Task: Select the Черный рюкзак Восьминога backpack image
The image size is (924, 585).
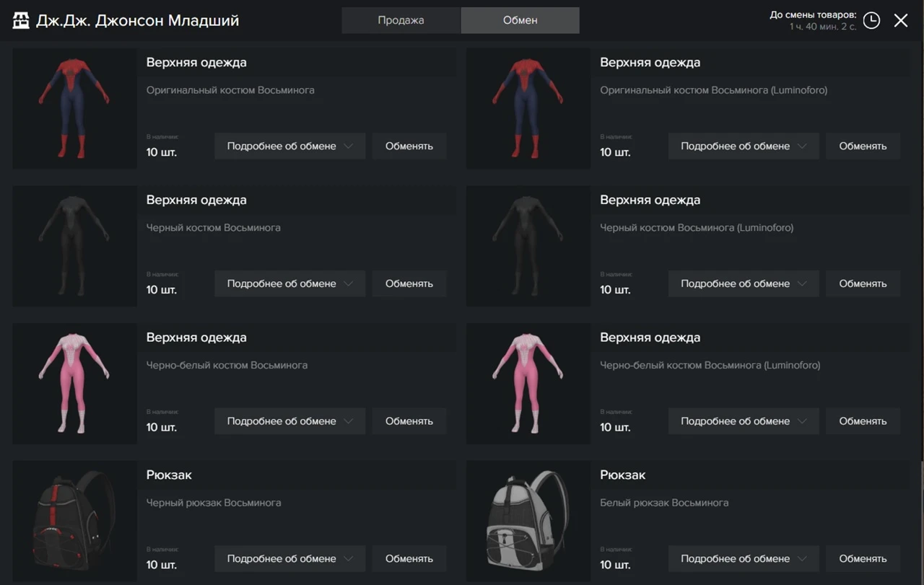Action: point(74,521)
